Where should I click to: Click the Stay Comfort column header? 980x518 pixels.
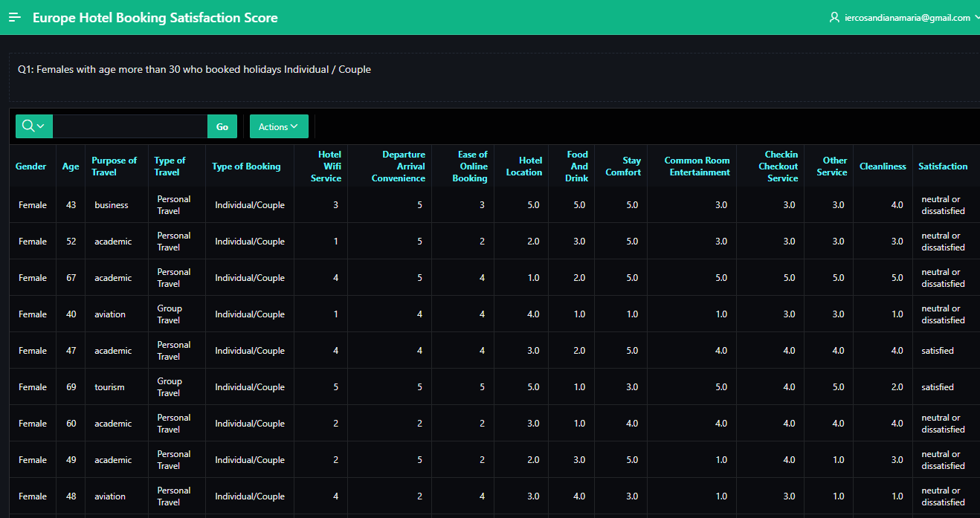pyautogui.click(x=623, y=166)
